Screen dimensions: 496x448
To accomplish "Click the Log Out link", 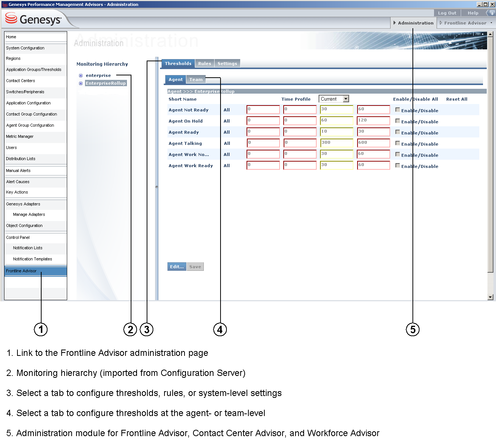I will point(447,13).
